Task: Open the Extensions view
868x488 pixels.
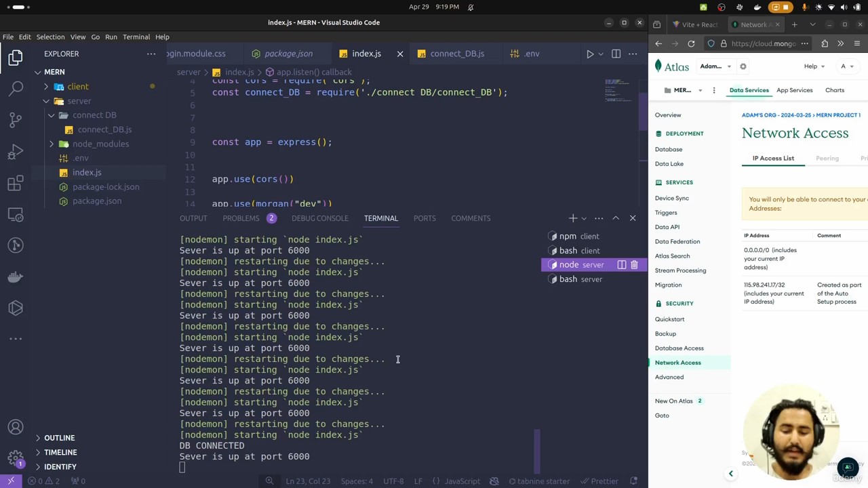Action: 16,183
